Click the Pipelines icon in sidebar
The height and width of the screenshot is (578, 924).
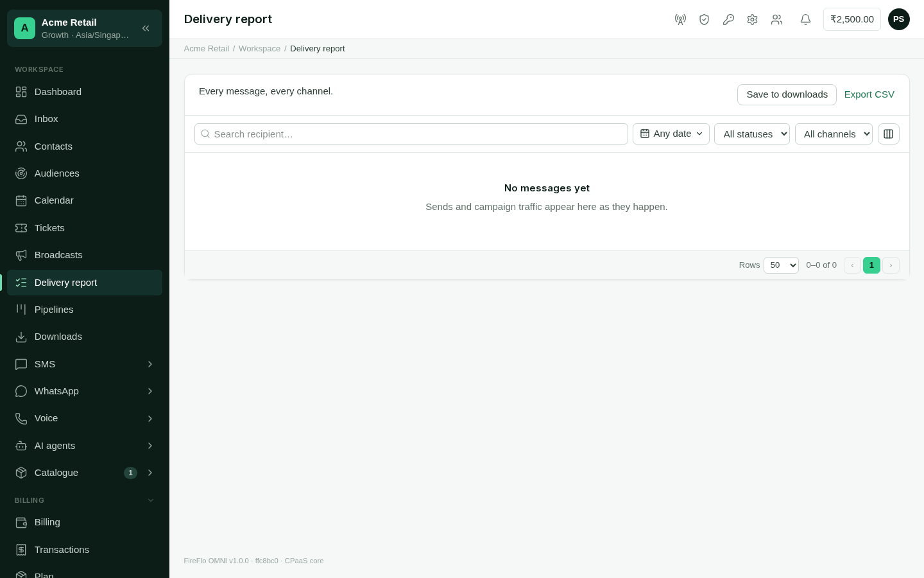[x=21, y=310]
